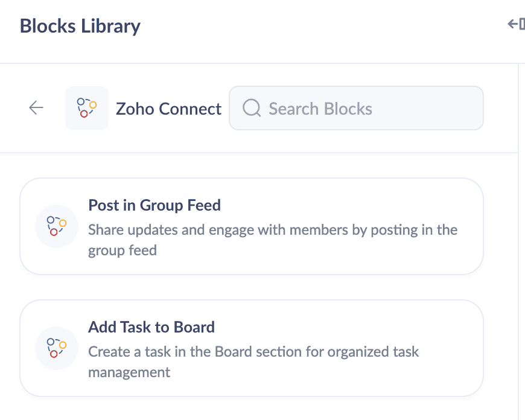
Task: Select the Post in Group Feed title
Action: pyautogui.click(x=154, y=205)
